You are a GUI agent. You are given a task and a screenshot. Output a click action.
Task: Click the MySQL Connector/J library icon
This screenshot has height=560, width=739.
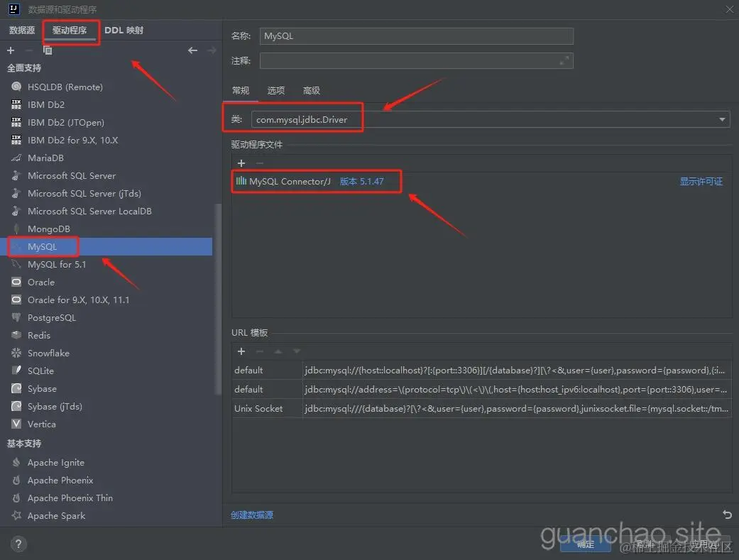pos(241,181)
